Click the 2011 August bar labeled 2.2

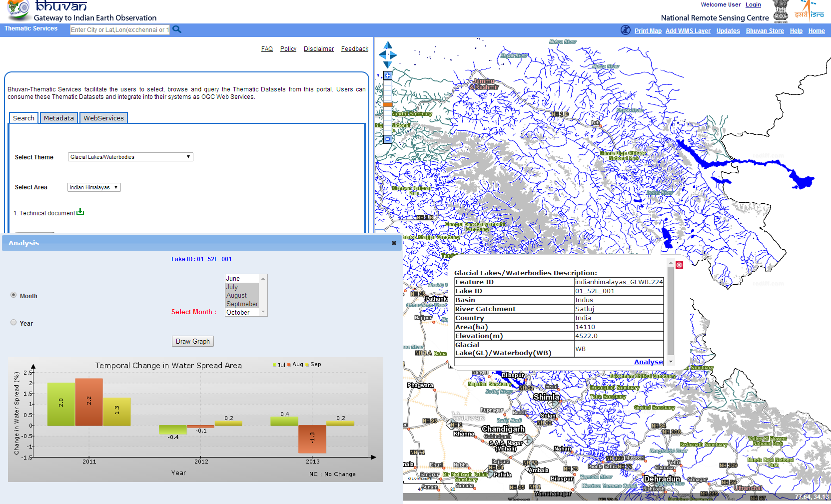(89, 402)
